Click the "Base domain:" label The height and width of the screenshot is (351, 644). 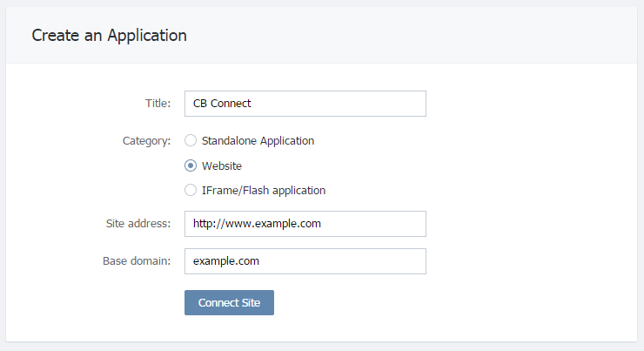tap(137, 261)
